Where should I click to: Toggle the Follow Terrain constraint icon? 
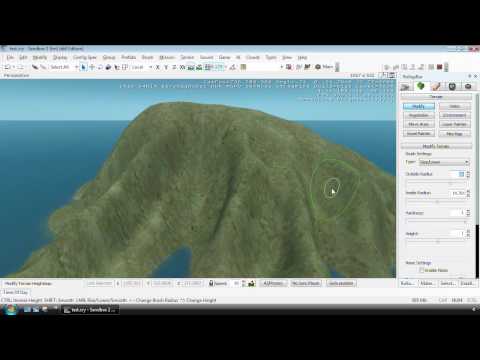tap(191, 67)
